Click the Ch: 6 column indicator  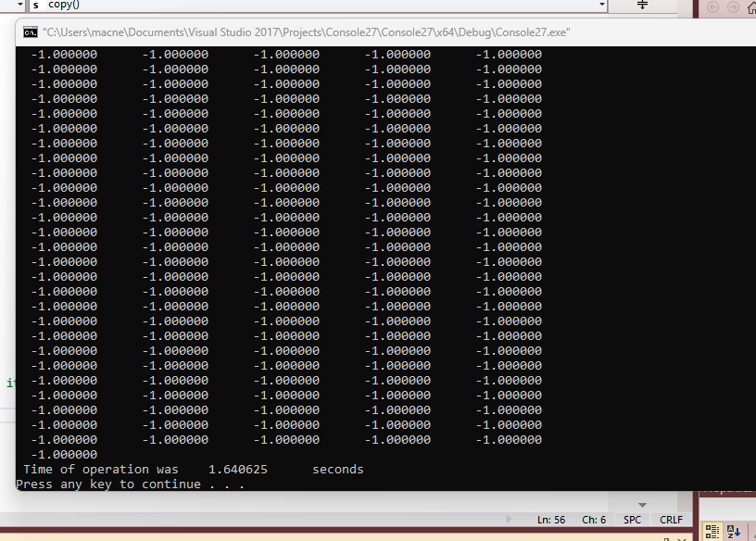[x=594, y=520]
